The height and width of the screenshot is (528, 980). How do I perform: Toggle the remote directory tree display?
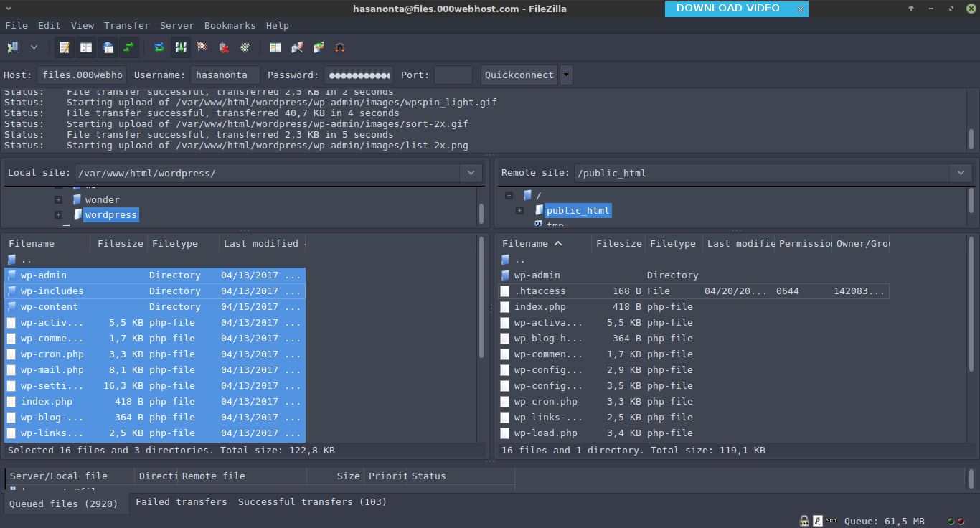[x=108, y=47]
